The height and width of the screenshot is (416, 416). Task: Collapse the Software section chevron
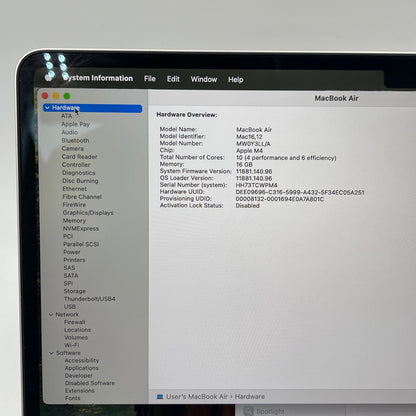pos(51,353)
